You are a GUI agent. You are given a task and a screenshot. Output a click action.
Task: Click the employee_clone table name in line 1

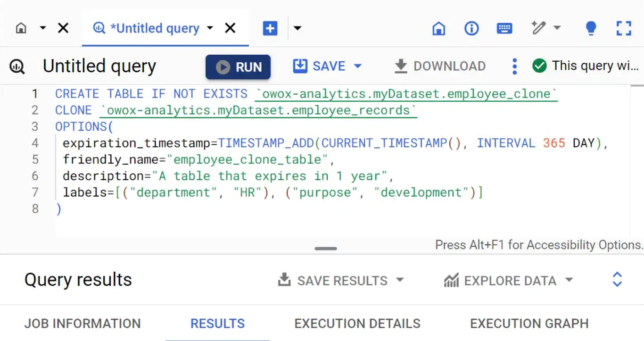[x=499, y=94]
